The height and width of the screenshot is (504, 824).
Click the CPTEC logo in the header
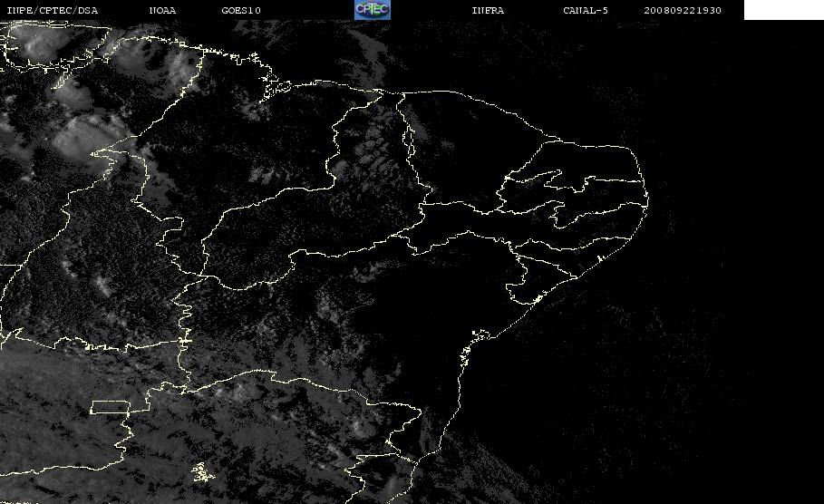372,9
